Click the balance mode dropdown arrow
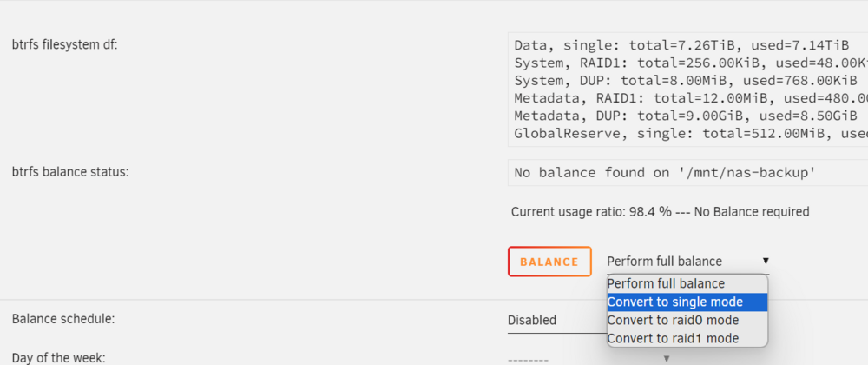 pos(766,261)
